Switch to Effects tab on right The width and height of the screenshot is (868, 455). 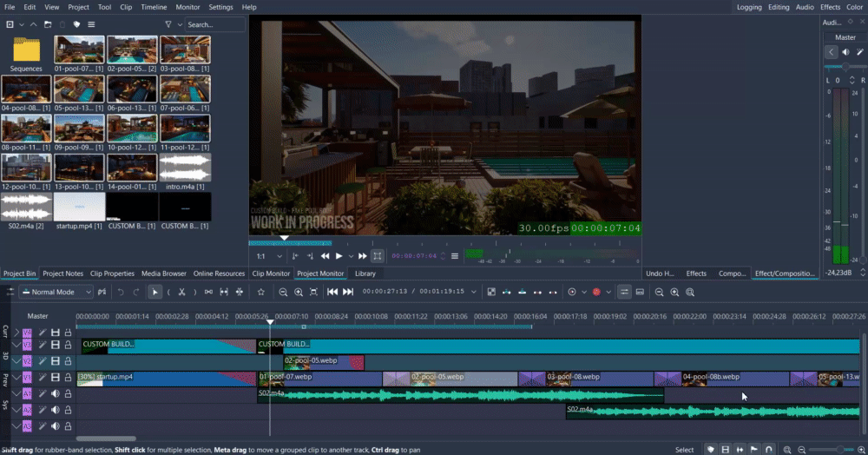(x=696, y=274)
